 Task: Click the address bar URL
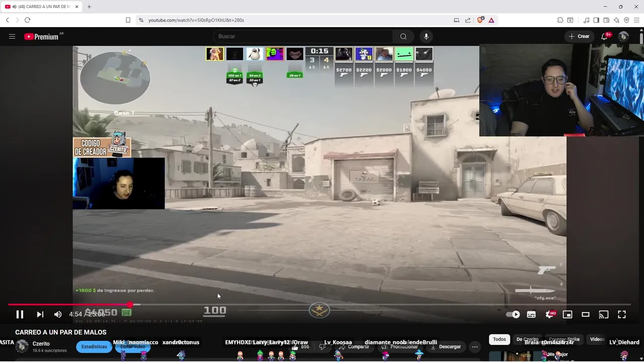click(196, 20)
